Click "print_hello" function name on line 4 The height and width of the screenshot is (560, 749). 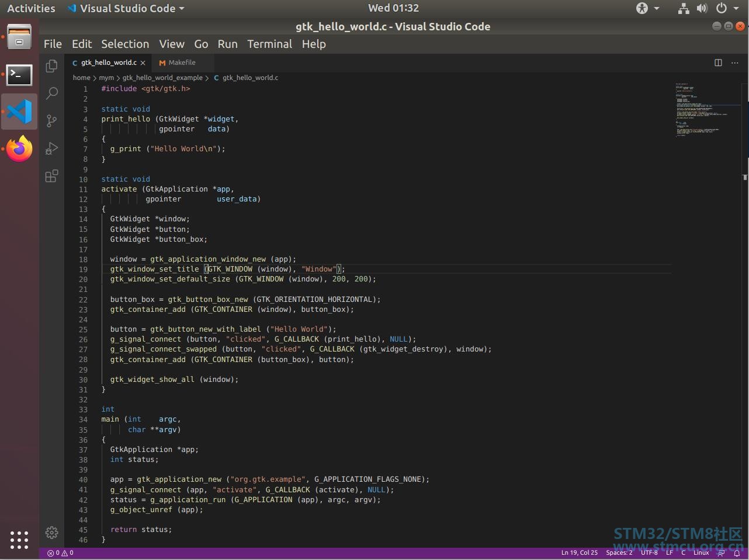[126, 119]
